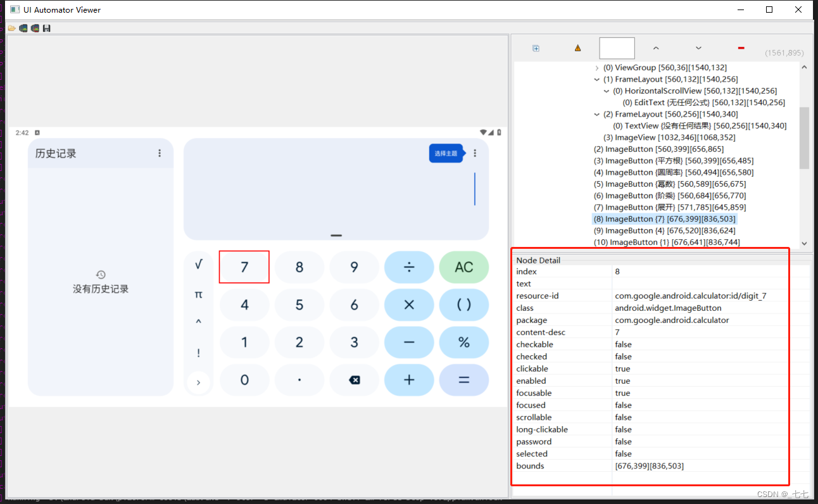
Task: Capture compressed hierarchy screenshot with second phone icon
Action: (35, 28)
